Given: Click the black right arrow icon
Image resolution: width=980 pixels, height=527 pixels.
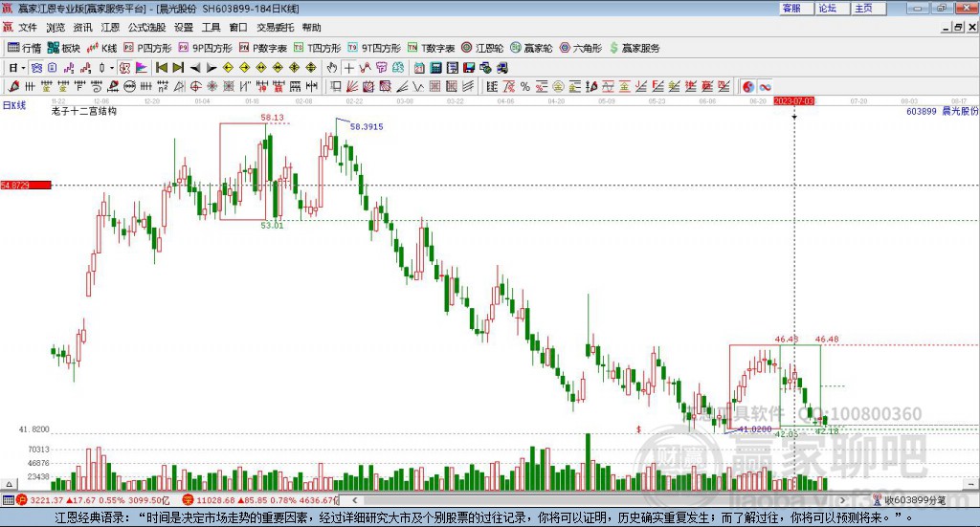Looking at the screenshot, I should click(x=212, y=68).
